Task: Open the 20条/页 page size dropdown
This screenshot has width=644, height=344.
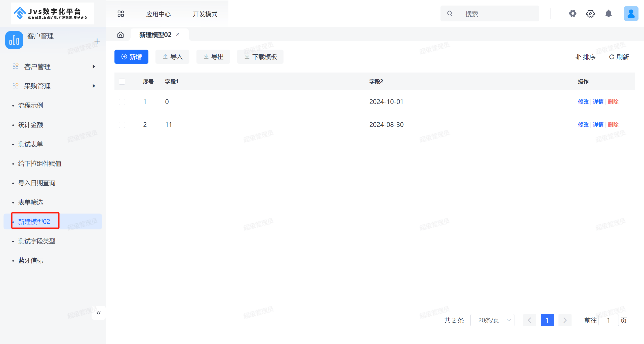Action: 492,320
